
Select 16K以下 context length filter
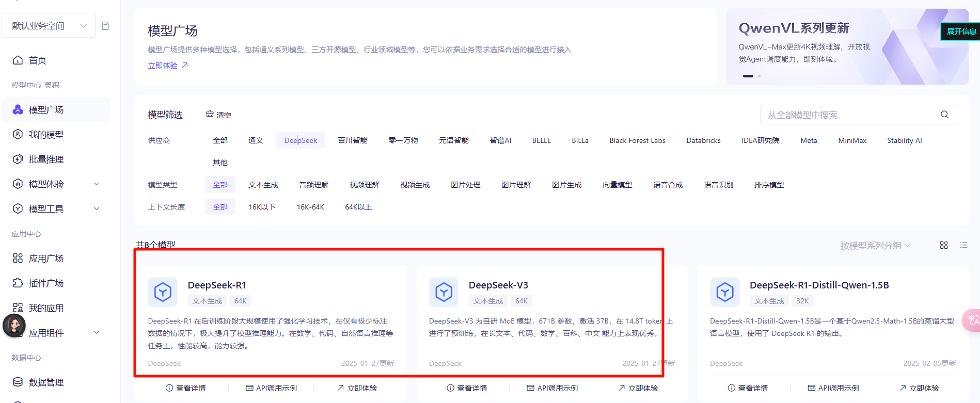[262, 207]
